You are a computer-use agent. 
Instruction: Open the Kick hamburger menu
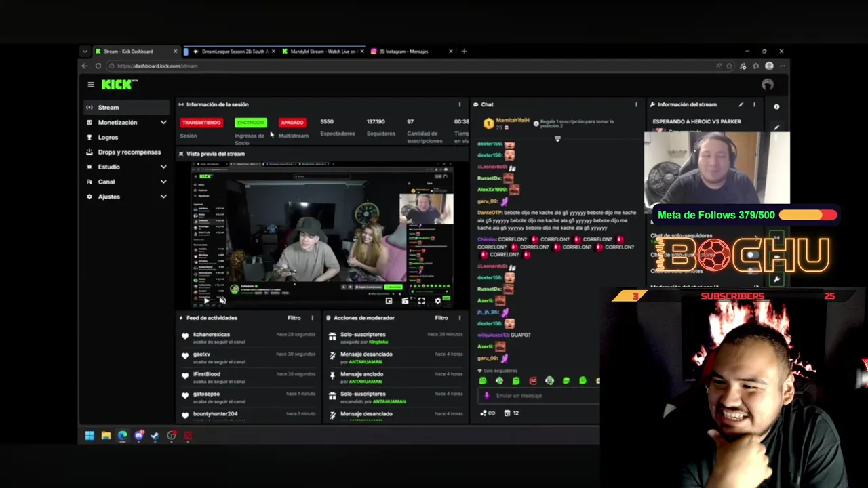(90, 85)
